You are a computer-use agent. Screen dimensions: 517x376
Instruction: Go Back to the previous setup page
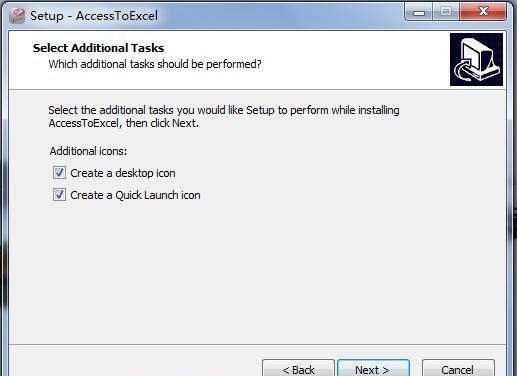[x=298, y=368]
